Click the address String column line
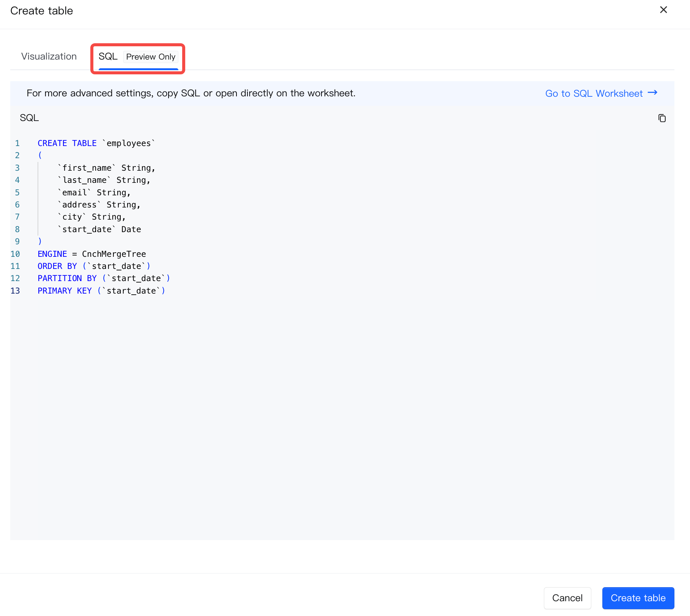The image size is (690, 616). (99, 205)
